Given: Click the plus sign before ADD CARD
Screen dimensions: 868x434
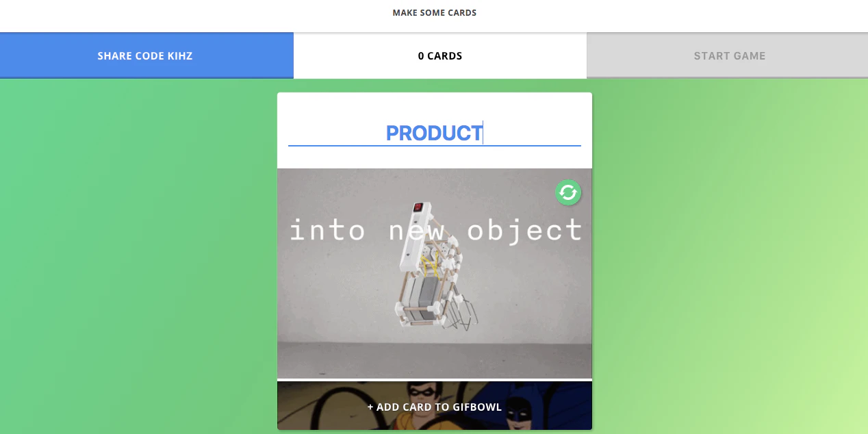Looking at the screenshot, I should coord(370,407).
